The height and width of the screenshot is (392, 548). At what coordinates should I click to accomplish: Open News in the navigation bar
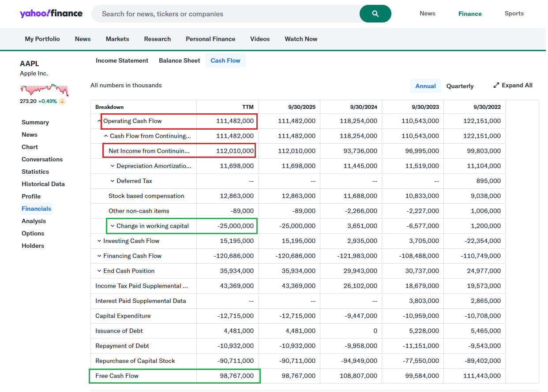83,39
